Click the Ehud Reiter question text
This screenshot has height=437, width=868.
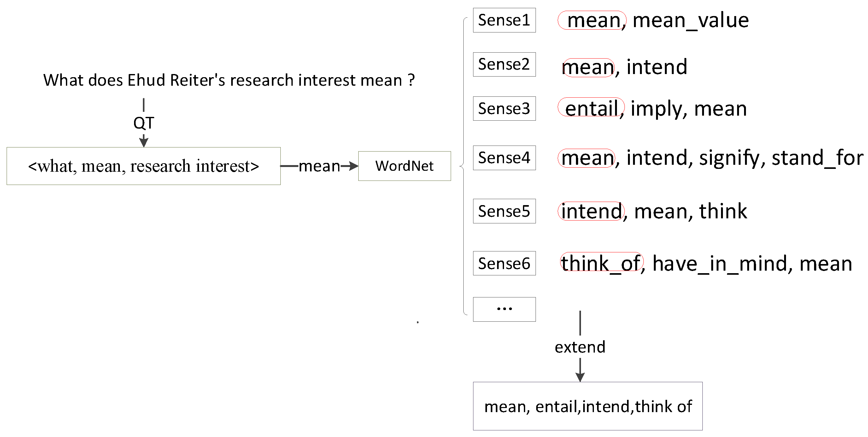click(229, 80)
